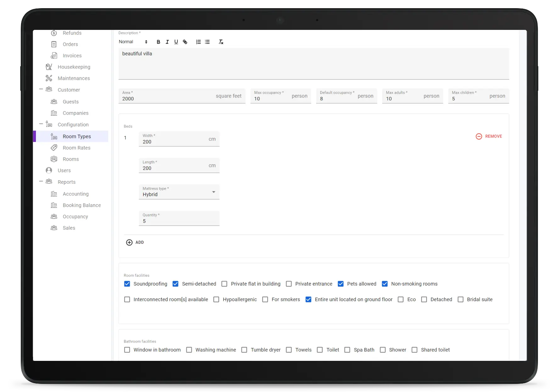560x392 pixels.
Task: Clear text formatting in description editor
Action: point(221,42)
